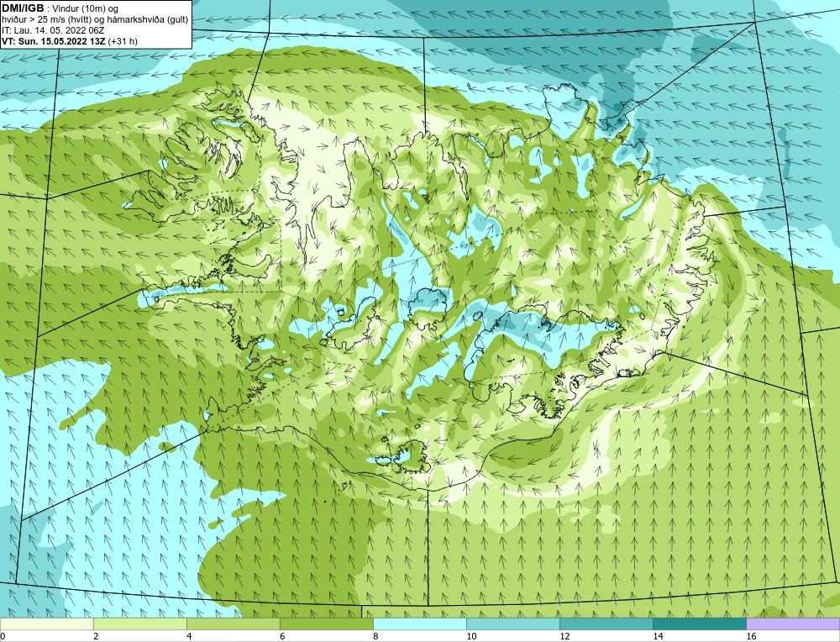Click the legend scale label '12'
Screen dimensions: 840x642
(x=564, y=636)
